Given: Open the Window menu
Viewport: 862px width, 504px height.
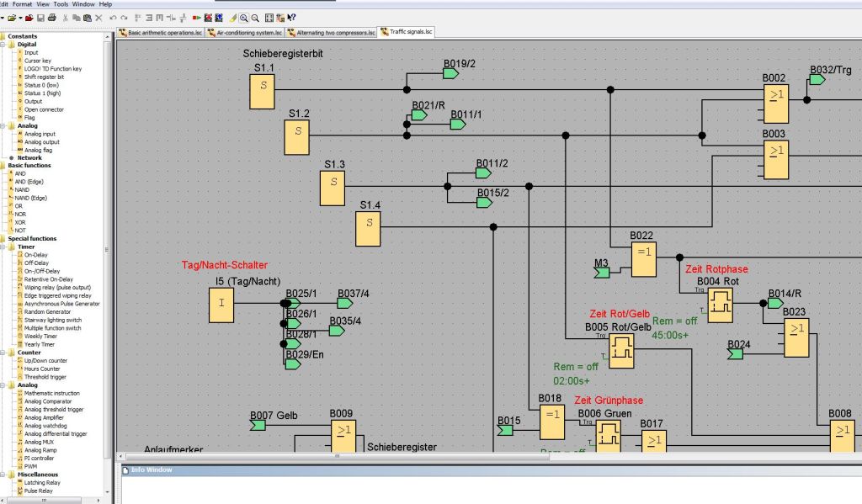Looking at the screenshot, I should pos(83,4).
